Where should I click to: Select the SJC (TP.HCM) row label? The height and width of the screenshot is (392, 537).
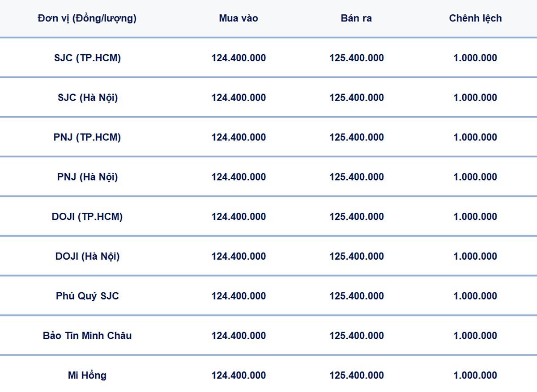click(x=87, y=58)
